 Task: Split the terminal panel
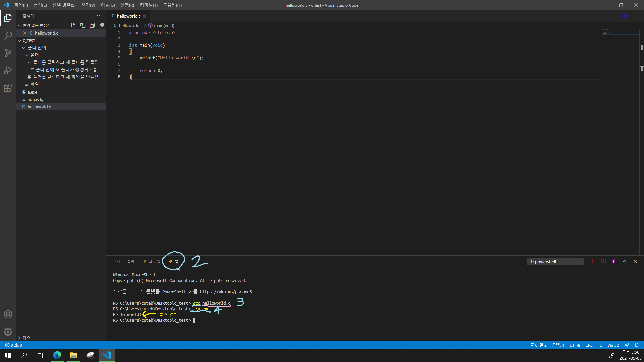tap(603, 261)
